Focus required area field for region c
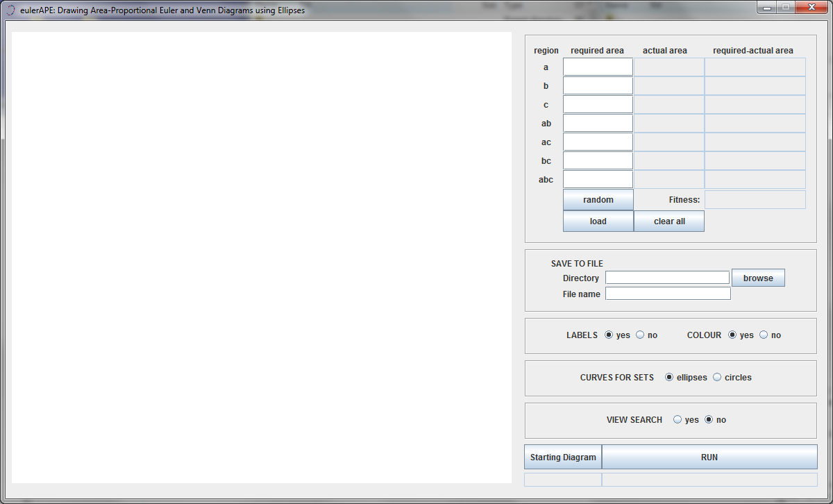Image resolution: width=833 pixels, height=504 pixels. [x=598, y=105]
